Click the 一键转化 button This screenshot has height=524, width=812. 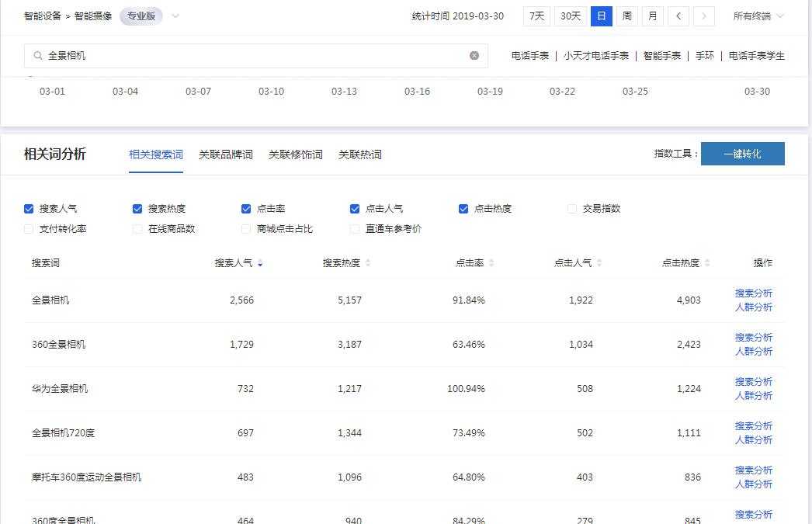tap(742, 153)
